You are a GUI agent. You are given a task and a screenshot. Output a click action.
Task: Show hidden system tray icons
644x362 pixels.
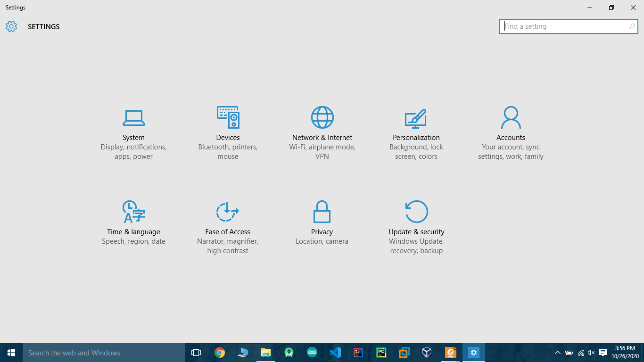[557, 353]
